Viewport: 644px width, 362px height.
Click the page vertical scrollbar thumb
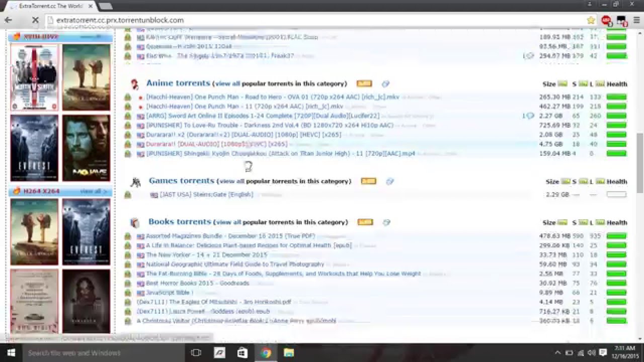640,162
